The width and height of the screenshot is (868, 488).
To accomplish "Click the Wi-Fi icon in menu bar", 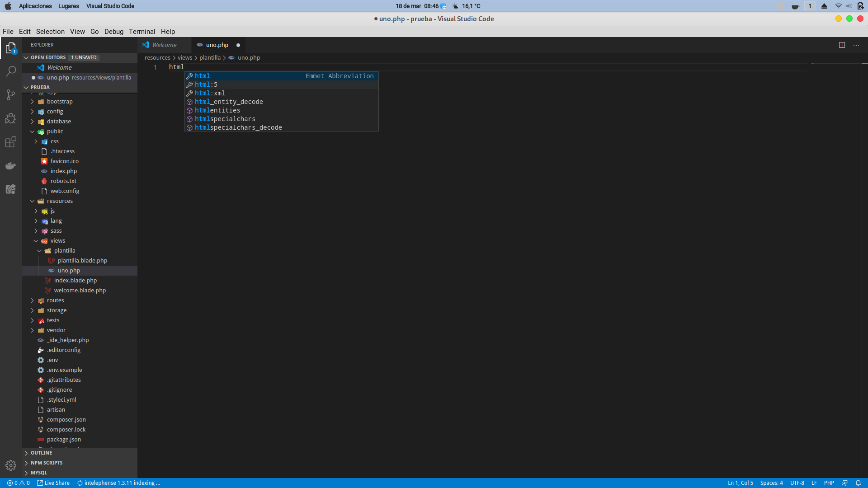I will pos(838,6).
